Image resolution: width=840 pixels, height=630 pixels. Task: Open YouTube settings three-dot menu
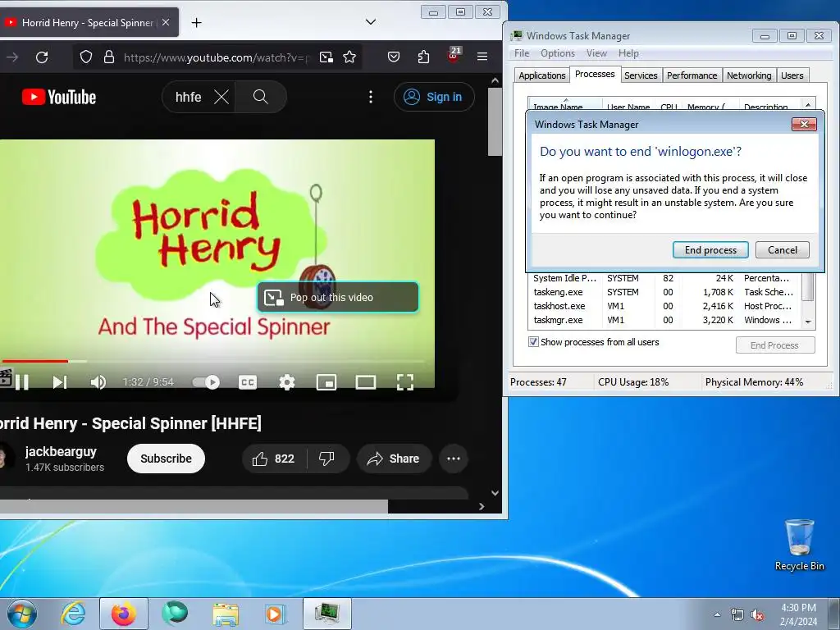coord(371,97)
